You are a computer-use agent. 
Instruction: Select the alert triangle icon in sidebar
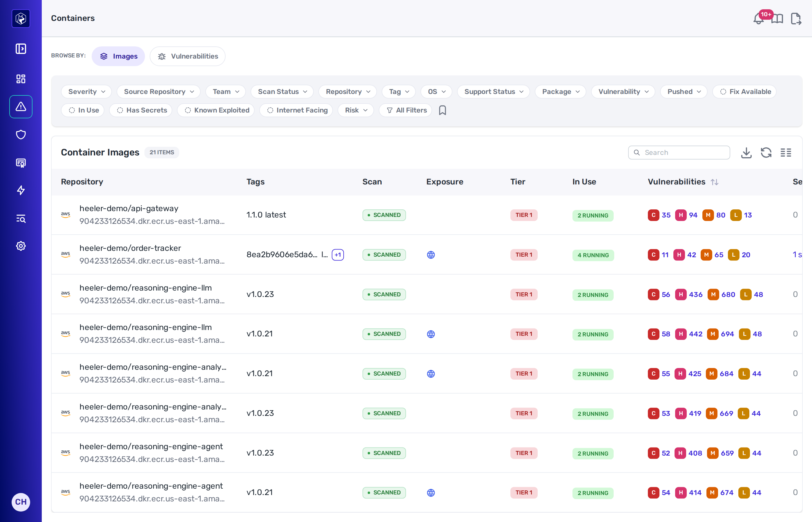21,107
